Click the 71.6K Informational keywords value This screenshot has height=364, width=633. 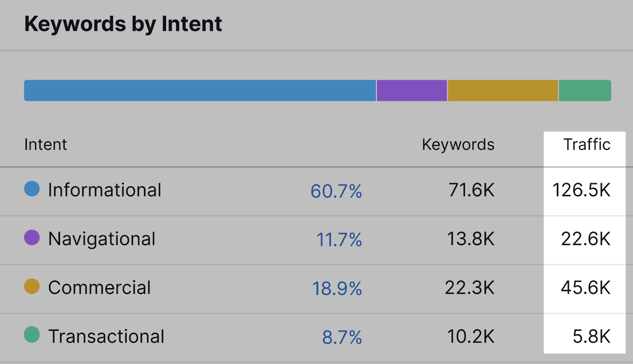coord(471,190)
